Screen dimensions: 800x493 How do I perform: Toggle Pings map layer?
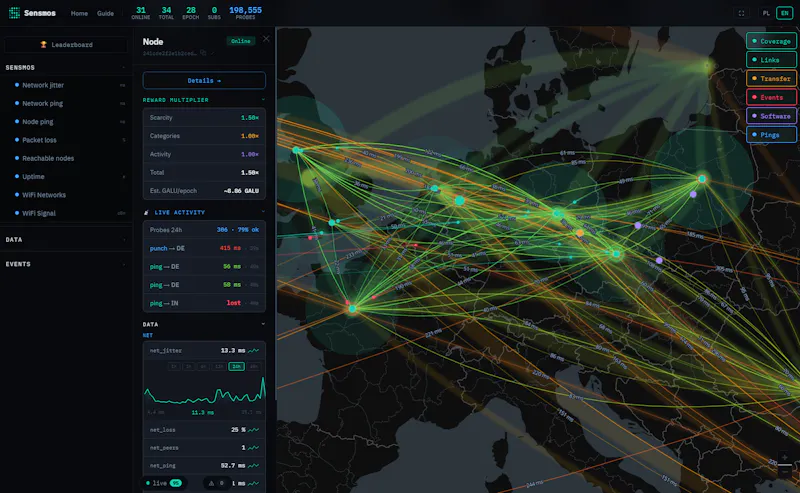(x=771, y=135)
